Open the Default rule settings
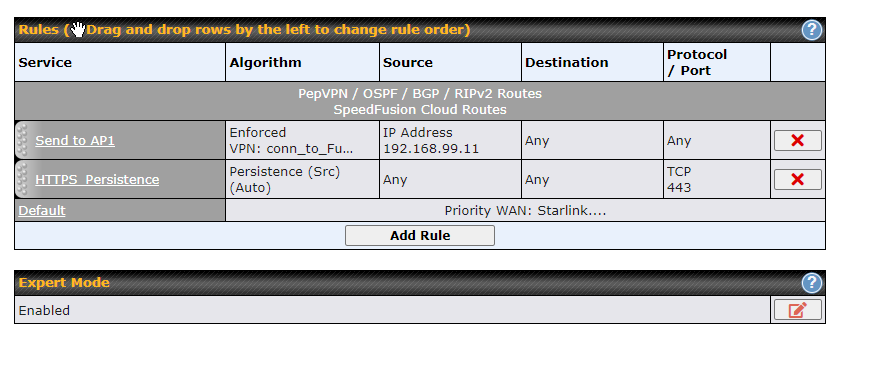This screenshot has height=379, width=876. (x=42, y=210)
